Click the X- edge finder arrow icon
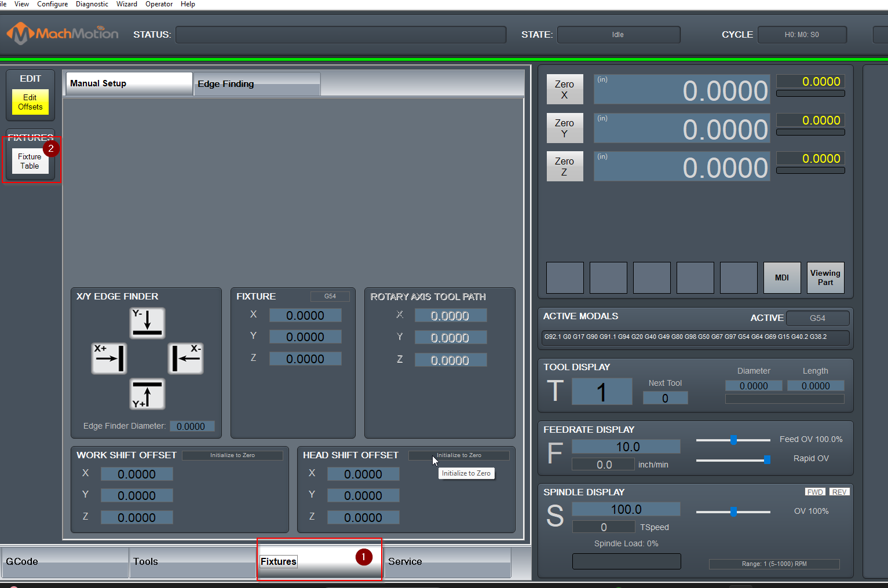 (185, 358)
